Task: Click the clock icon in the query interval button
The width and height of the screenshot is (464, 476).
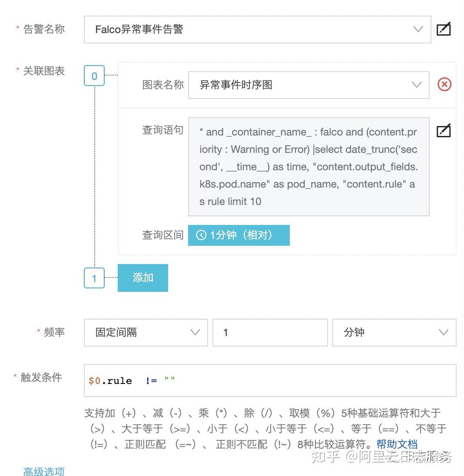Action: point(201,235)
